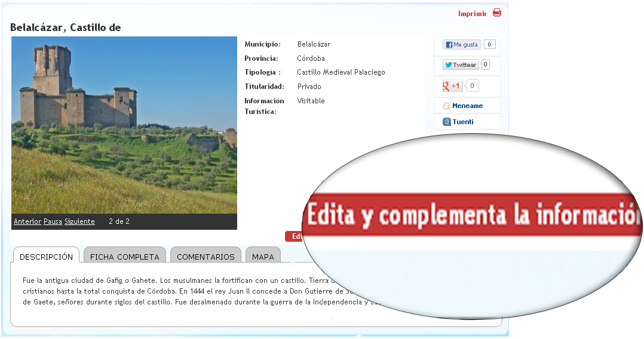This screenshot has height=339, width=644.
Task: Click the Provincia value 'Córdoba'
Action: tap(311, 58)
